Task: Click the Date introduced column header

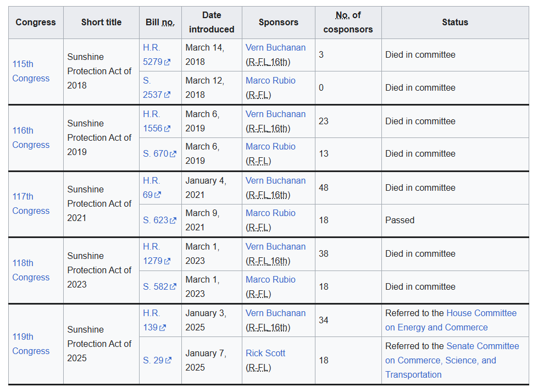Action: [x=212, y=23]
